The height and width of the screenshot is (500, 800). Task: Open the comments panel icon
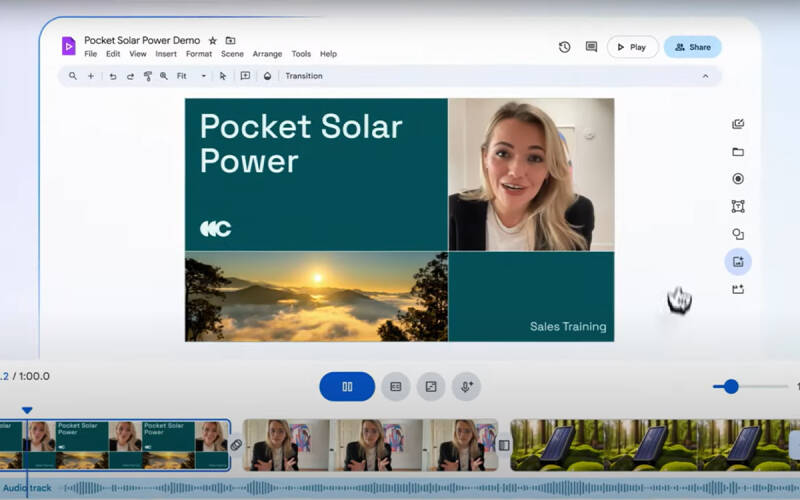coord(591,47)
